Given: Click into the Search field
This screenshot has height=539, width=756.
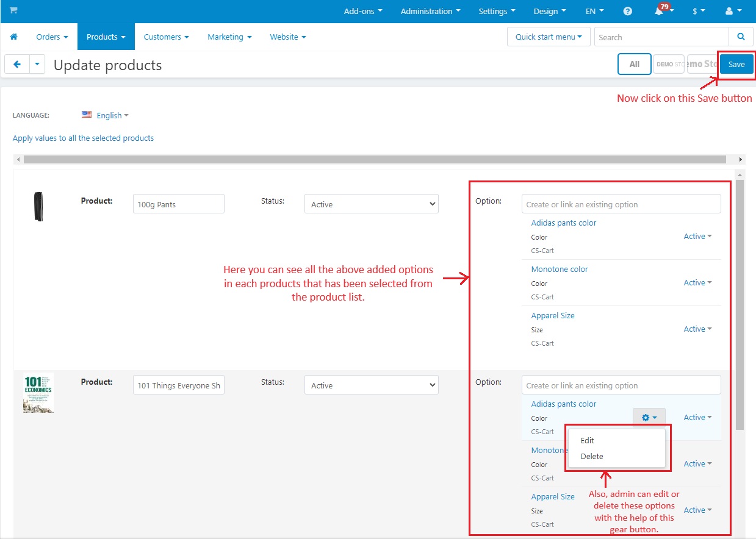Looking at the screenshot, I should [x=661, y=37].
